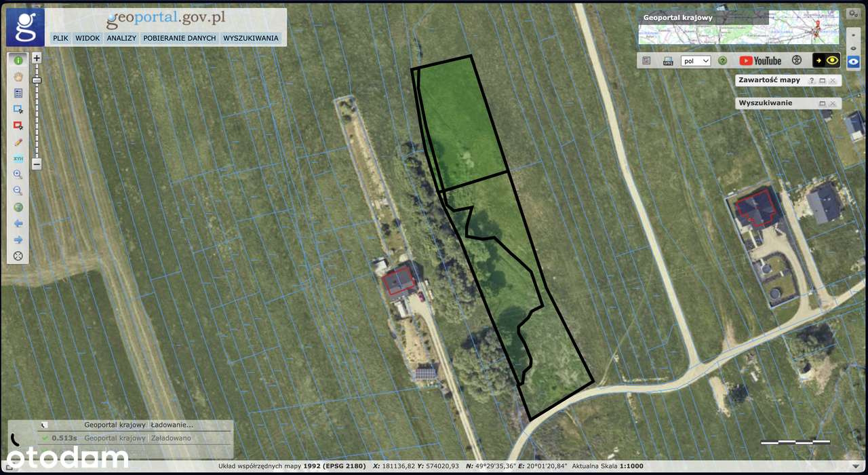Open the attribute table list tool
This screenshot has width=868, height=475.
point(18,93)
